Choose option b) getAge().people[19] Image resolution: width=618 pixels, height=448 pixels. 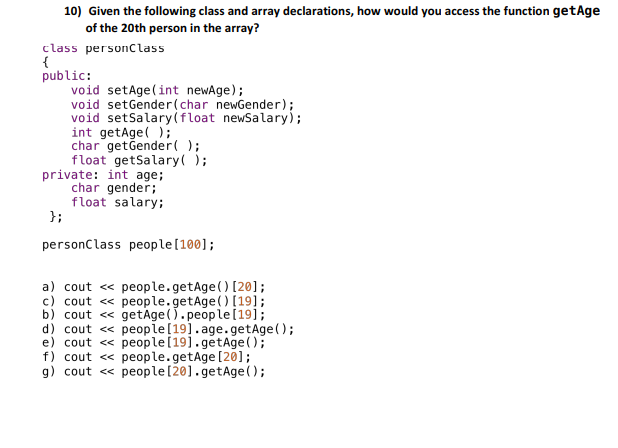point(154,315)
